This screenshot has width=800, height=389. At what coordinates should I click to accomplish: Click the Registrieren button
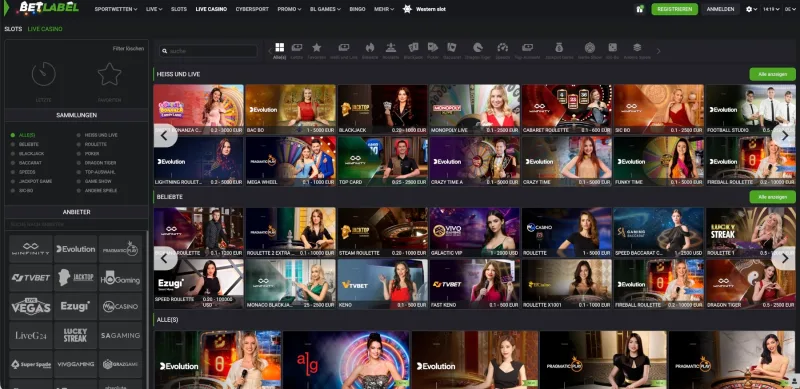pyautogui.click(x=674, y=9)
